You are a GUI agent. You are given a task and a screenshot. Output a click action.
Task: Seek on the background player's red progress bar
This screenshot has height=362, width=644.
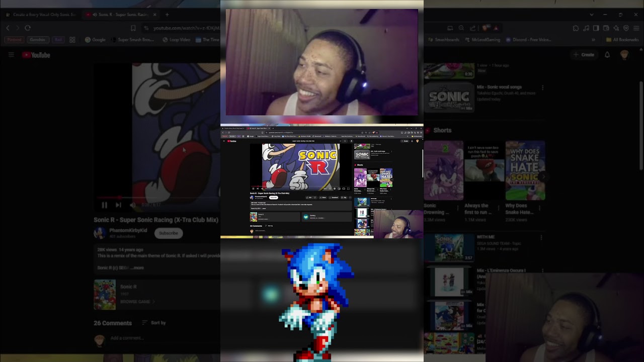[158, 198]
